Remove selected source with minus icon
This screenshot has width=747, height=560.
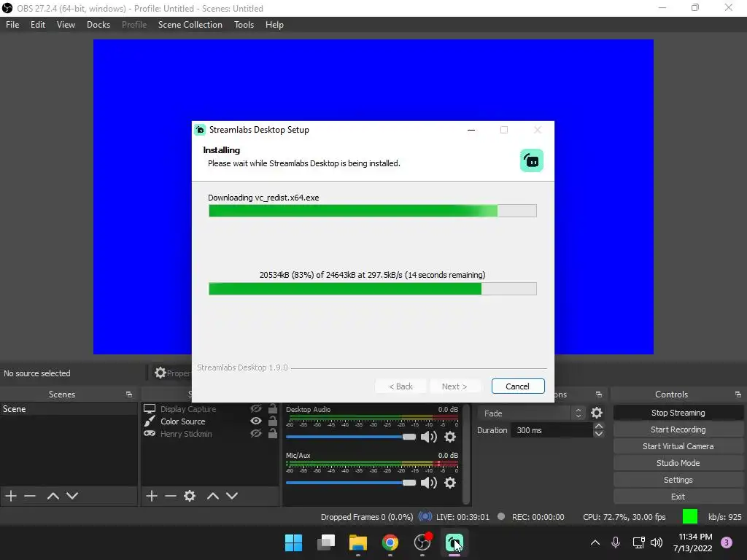pyautogui.click(x=171, y=496)
